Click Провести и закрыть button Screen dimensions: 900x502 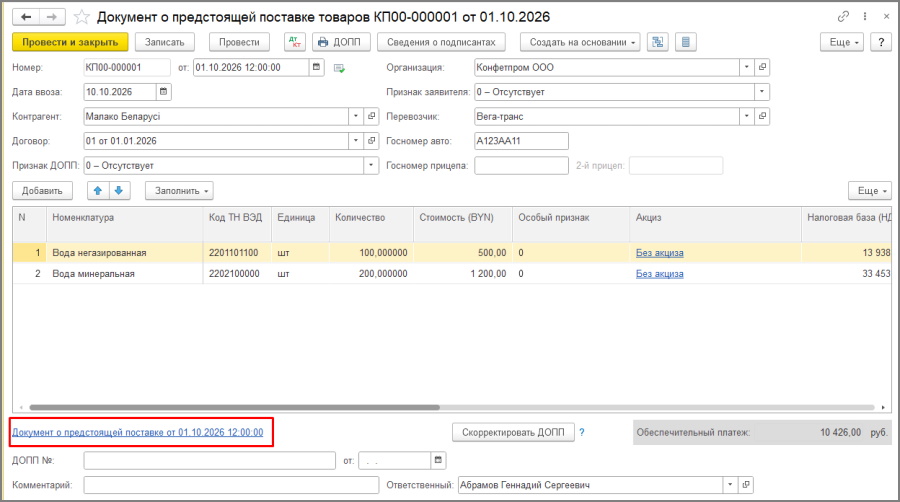click(x=70, y=42)
